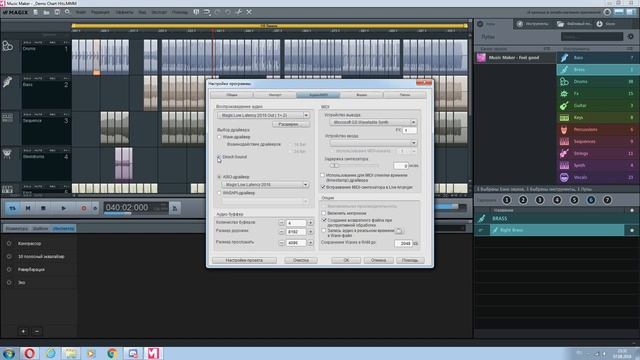Select the ASIO driver radio button
The width and height of the screenshot is (640, 360).
point(219,177)
